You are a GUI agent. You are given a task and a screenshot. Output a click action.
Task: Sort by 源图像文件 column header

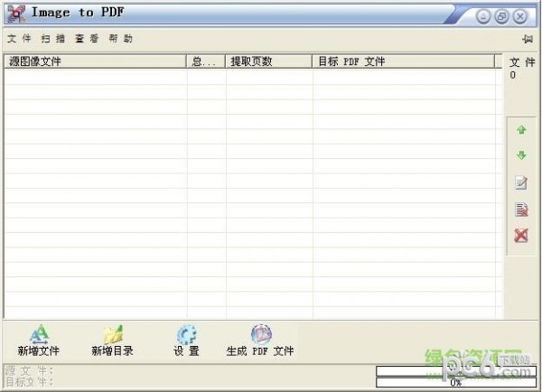(x=95, y=61)
